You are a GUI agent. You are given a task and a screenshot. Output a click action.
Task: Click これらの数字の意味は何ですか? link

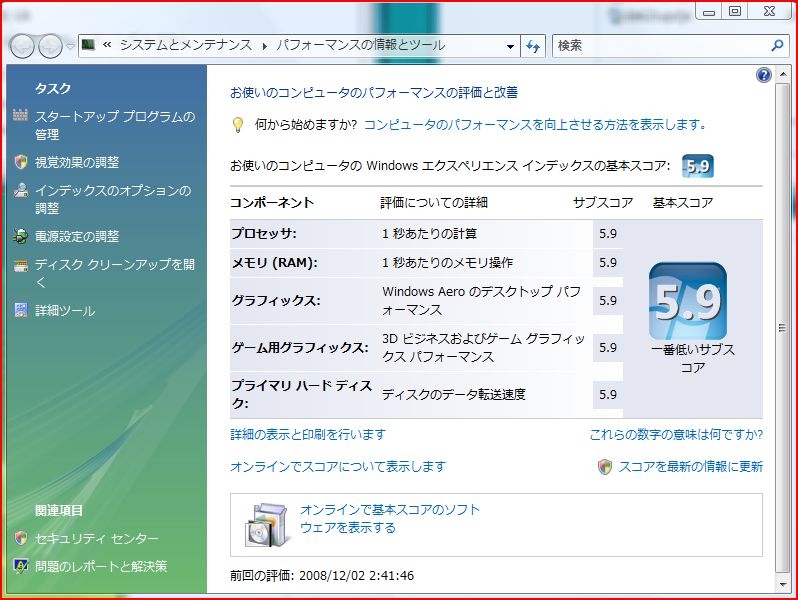676,435
